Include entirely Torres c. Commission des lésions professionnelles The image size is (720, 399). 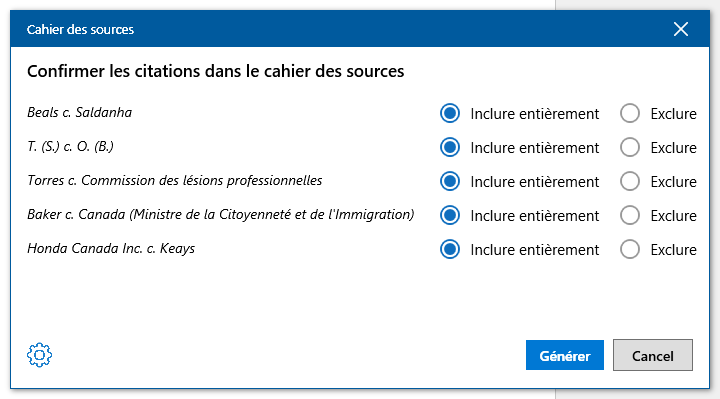pos(450,181)
